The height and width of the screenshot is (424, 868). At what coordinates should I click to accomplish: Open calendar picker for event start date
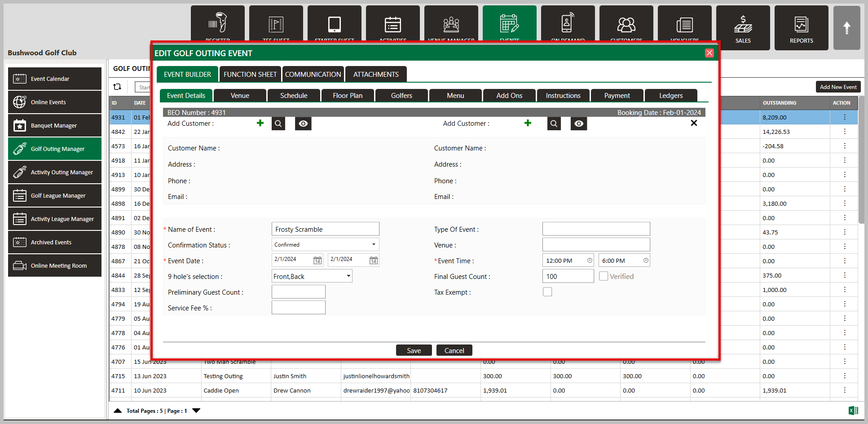(317, 261)
